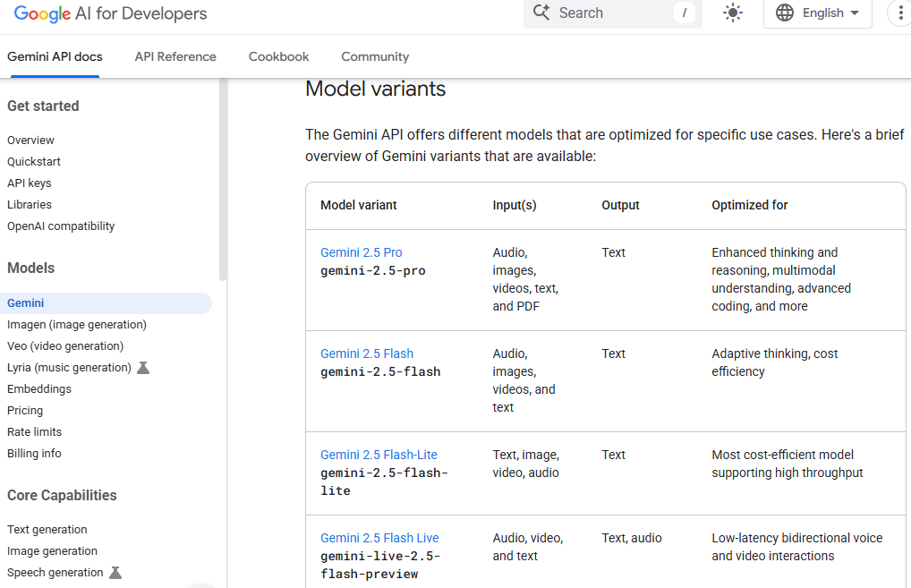This screenshot has height=588, width=911.
Task: Click "Most cost-efficient model" description cell
Action: point(788,464)
